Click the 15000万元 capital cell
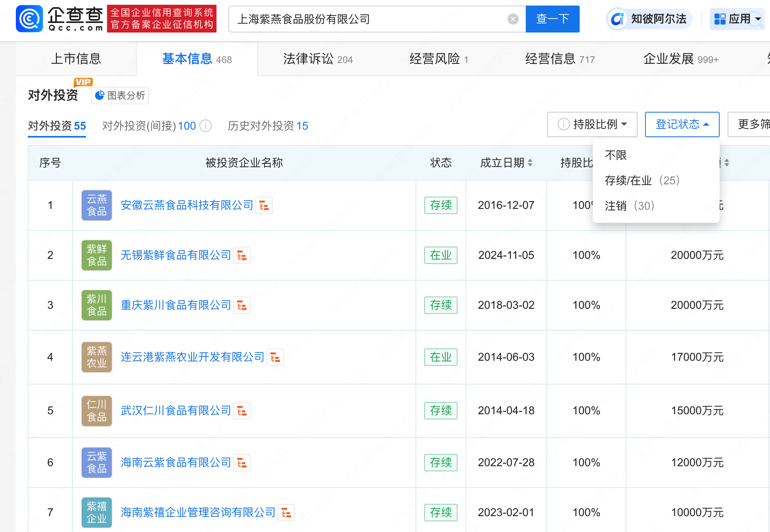Viewport: 770px width, 532px height. pyautogui.click(x=697, y=411)
